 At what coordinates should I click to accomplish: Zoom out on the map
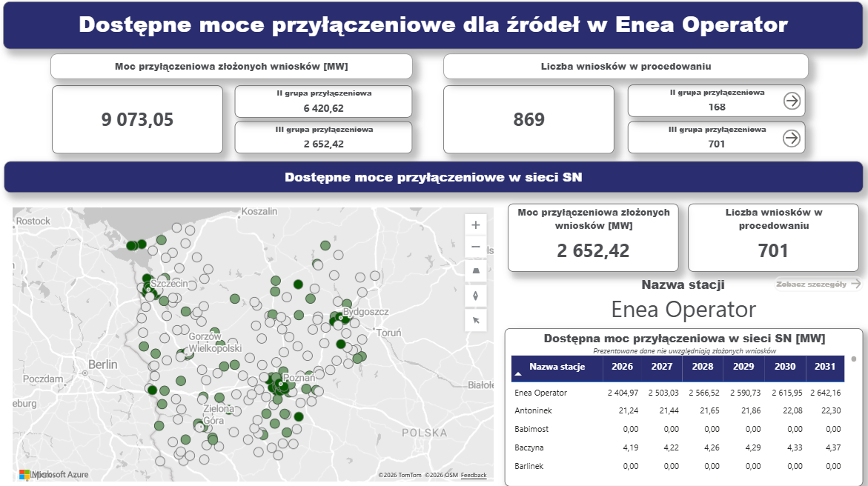click(476, 247)
